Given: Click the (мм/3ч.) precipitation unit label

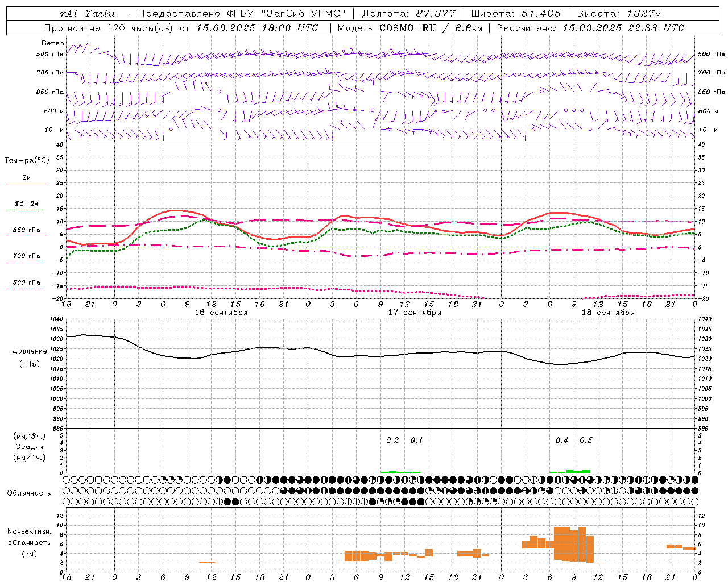Looking at the screenshot, I should (30, 436).
